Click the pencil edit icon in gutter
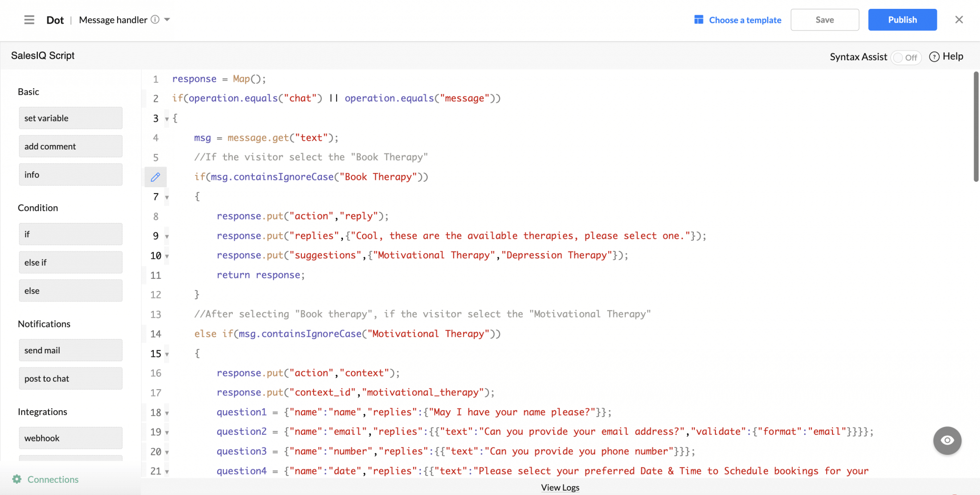This screenshot has height=495, width=980. 155,177
